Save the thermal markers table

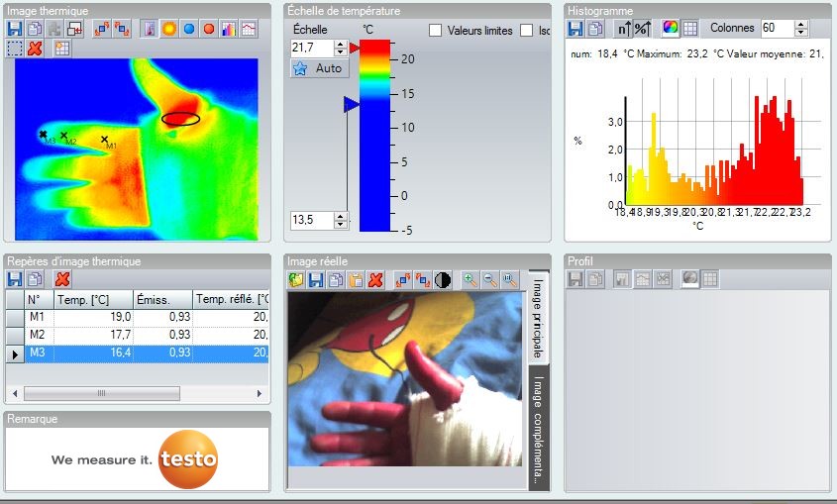(15, 279)
